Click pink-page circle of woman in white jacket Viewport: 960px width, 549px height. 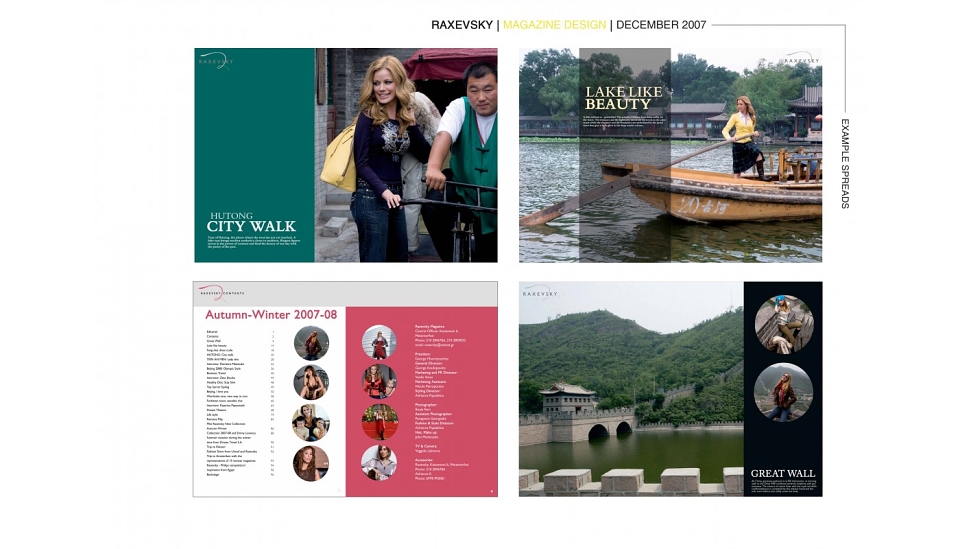pos(379,462)
